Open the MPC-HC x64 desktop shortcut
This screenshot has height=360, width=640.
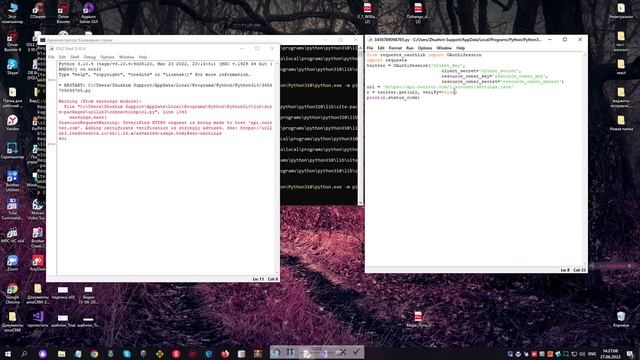tap(12, 236)
